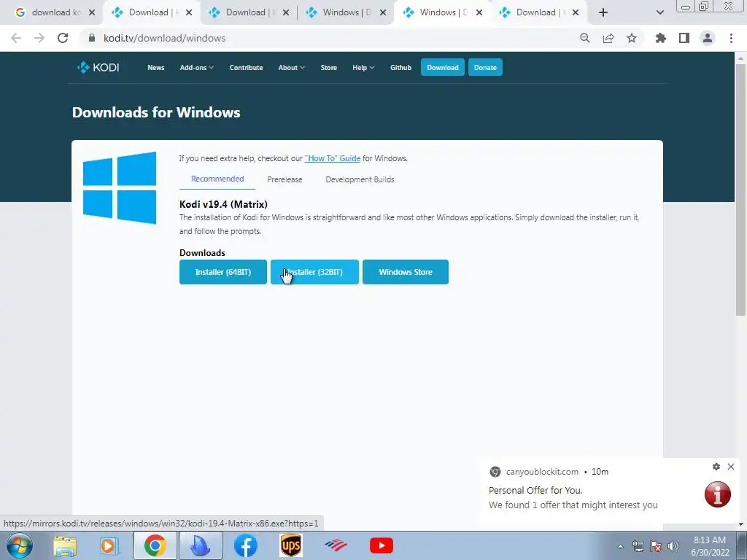
Task: Open the YouTube taskbar shortcut
Action: (381, 545)
